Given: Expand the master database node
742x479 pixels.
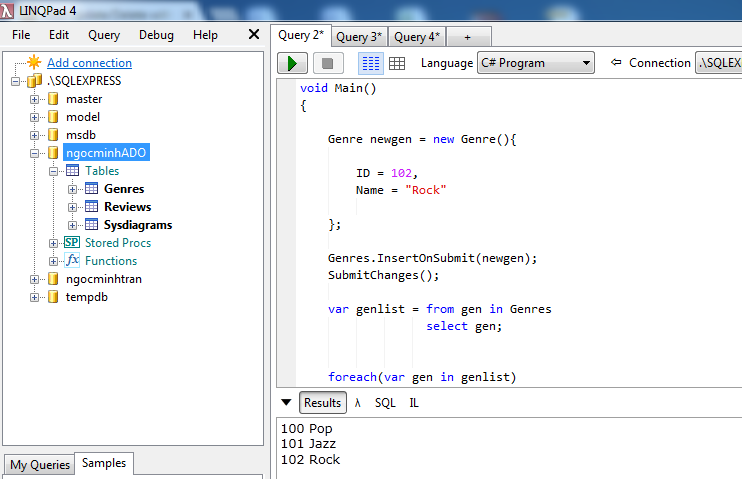Looking at the screenshot, I should [x=34, y=99].
